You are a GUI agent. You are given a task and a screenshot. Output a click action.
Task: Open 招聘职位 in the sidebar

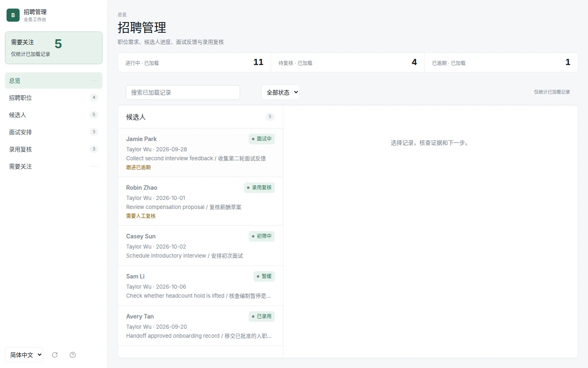coord(53,98)
